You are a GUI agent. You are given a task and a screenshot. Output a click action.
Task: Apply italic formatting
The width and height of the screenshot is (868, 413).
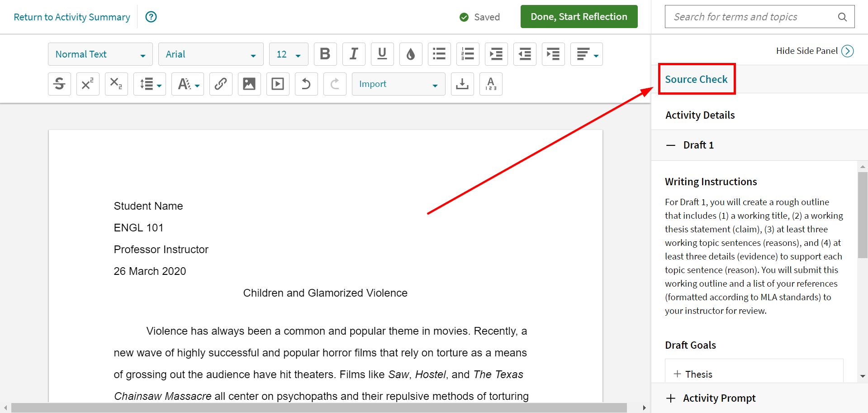click(x=354, y=54)
